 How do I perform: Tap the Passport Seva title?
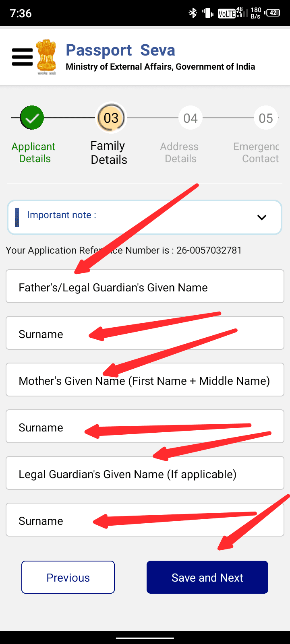click(120, 50)
